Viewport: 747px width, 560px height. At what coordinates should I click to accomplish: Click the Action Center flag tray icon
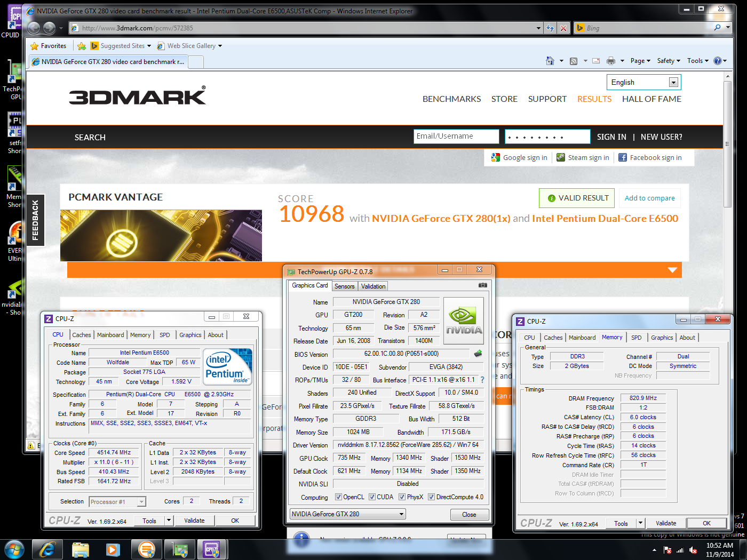pos(667,550)
